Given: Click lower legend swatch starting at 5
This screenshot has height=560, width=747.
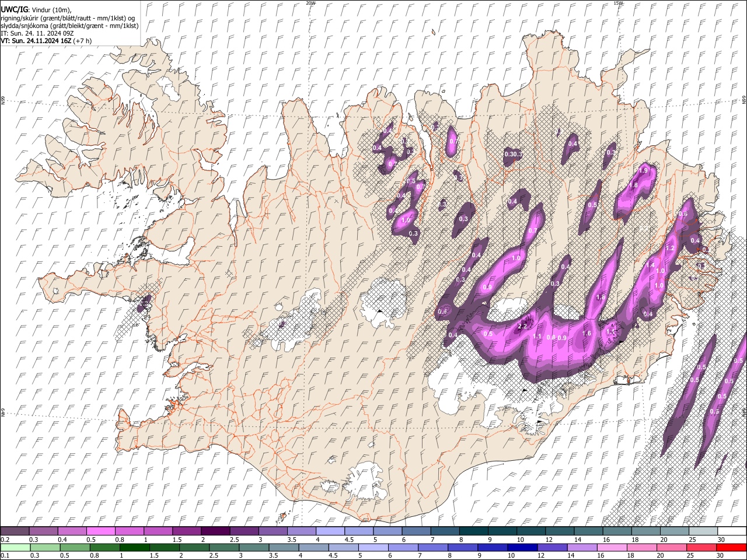Looking at the screenshot, I should [373, 547].
